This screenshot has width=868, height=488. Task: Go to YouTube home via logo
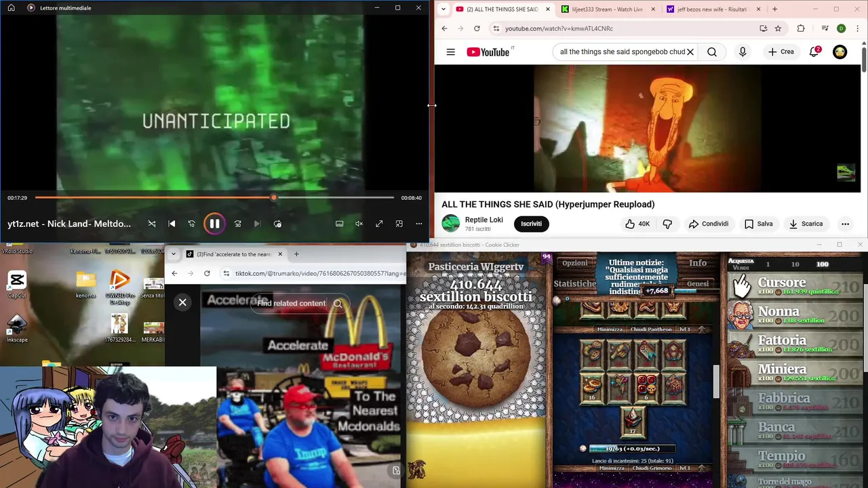tap(490, 52)
